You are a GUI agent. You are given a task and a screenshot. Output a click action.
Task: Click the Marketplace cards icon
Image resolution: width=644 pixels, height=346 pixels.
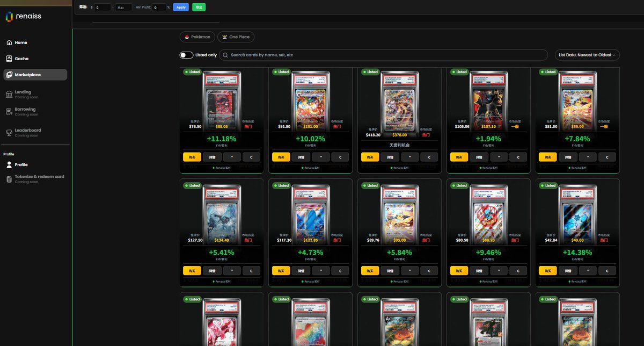[x=9, y=75]
